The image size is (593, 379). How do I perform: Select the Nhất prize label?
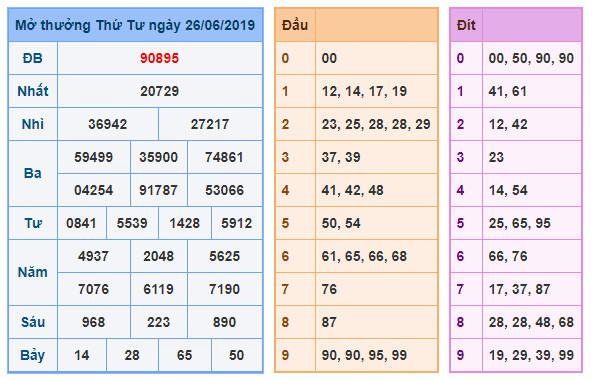pos(33,91)
